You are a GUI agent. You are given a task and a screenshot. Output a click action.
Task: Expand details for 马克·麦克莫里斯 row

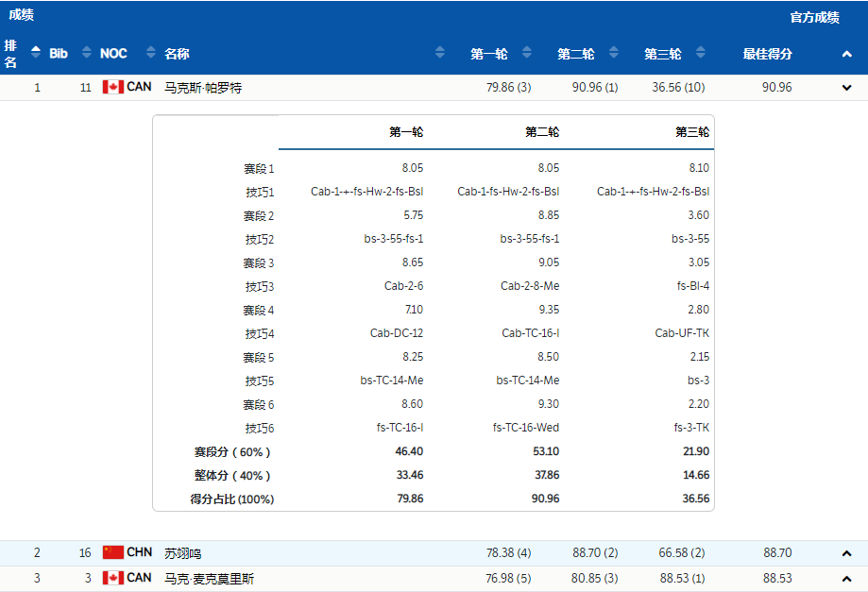click(847, 579)
